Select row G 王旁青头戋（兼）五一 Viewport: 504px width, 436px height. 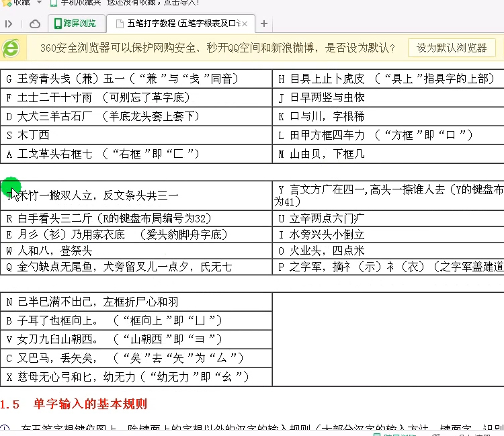[x=136, y=79]
